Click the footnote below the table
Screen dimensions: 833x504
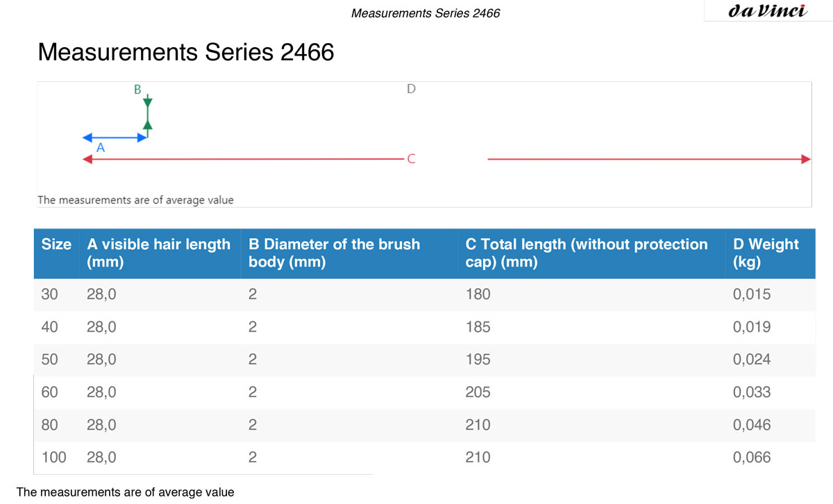click(126, 492)
